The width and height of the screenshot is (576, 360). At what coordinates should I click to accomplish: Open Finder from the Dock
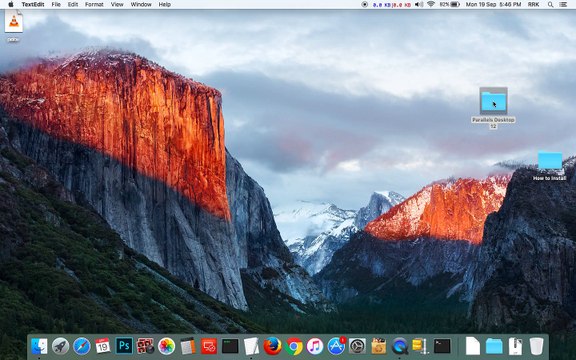pyautogui.click(x=39, y=346)
